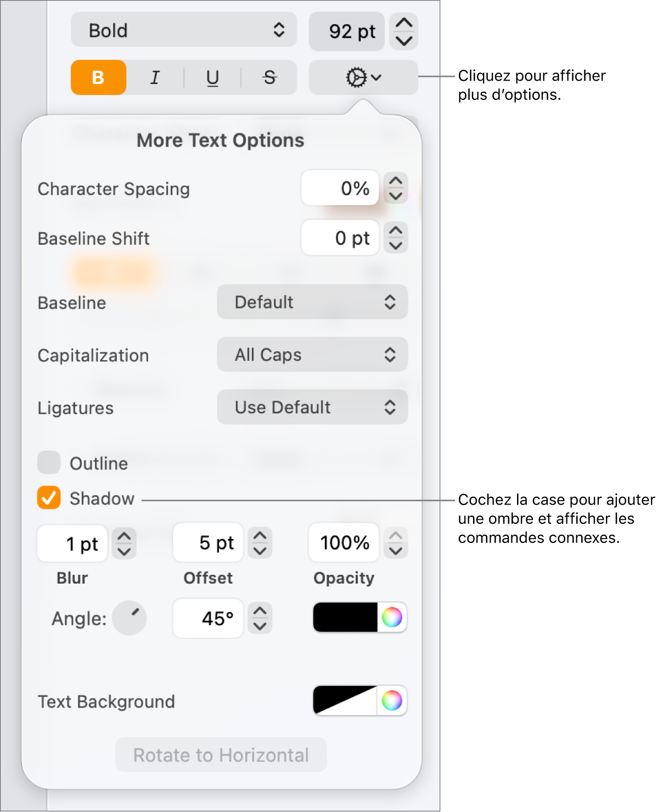Click the Text Background label

tap(106, 701)
